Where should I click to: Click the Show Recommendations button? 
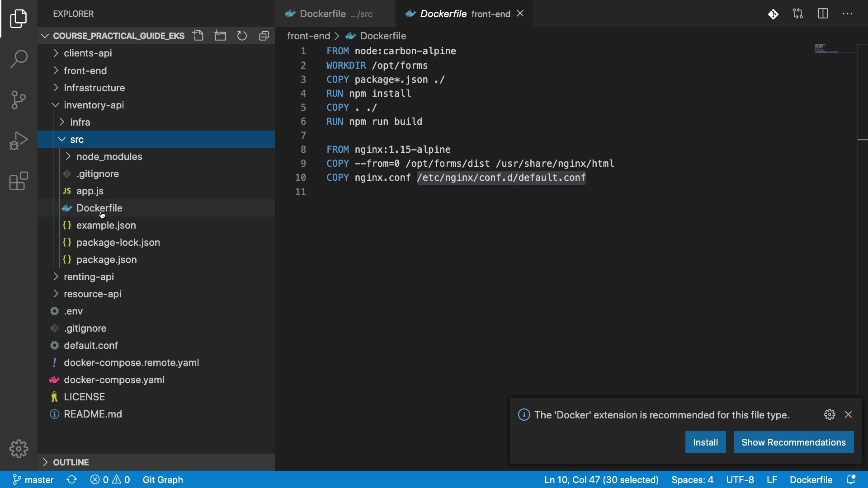[x=793, y=442]
